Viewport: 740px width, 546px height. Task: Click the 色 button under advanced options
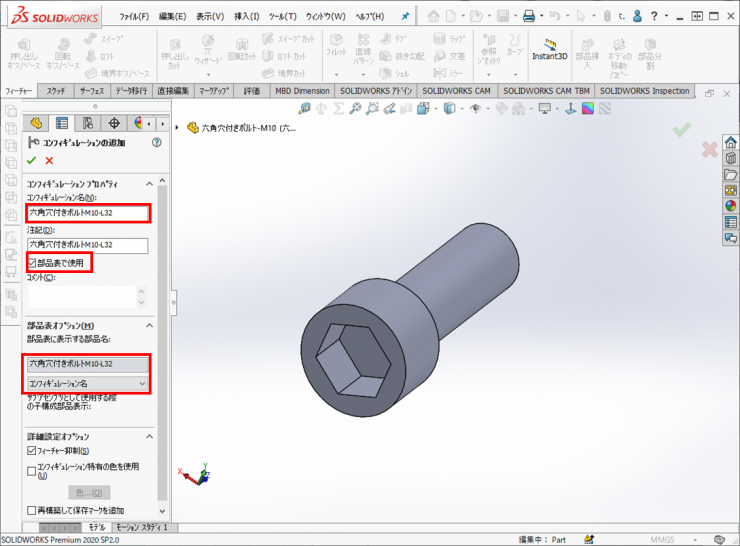[88, 492]
